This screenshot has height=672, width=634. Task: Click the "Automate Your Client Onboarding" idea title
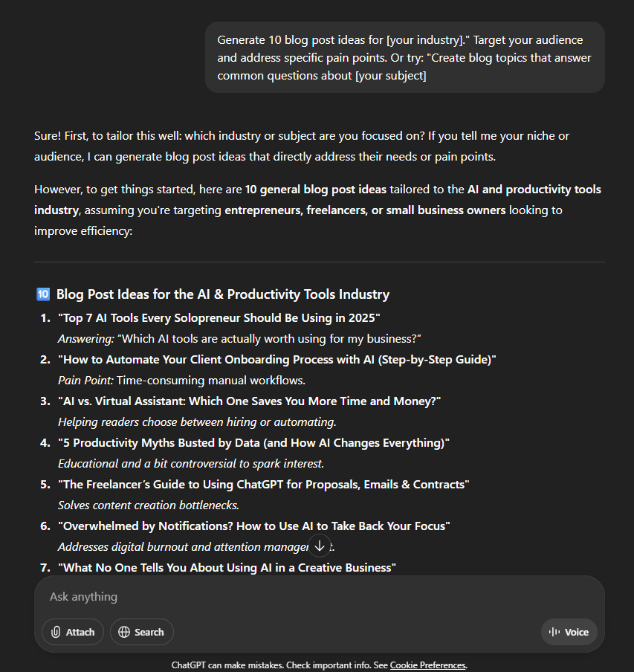[x=276, y=360]
